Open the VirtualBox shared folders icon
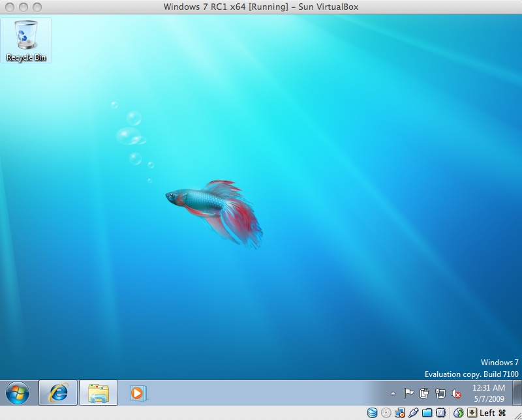Viewport: 522px width, 420px height. click(427, 413)
